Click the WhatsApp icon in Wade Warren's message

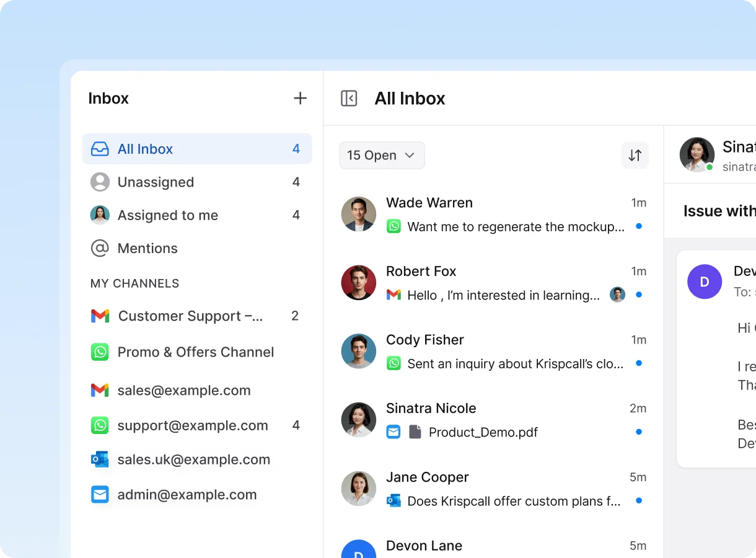click(x=393, y=226)
